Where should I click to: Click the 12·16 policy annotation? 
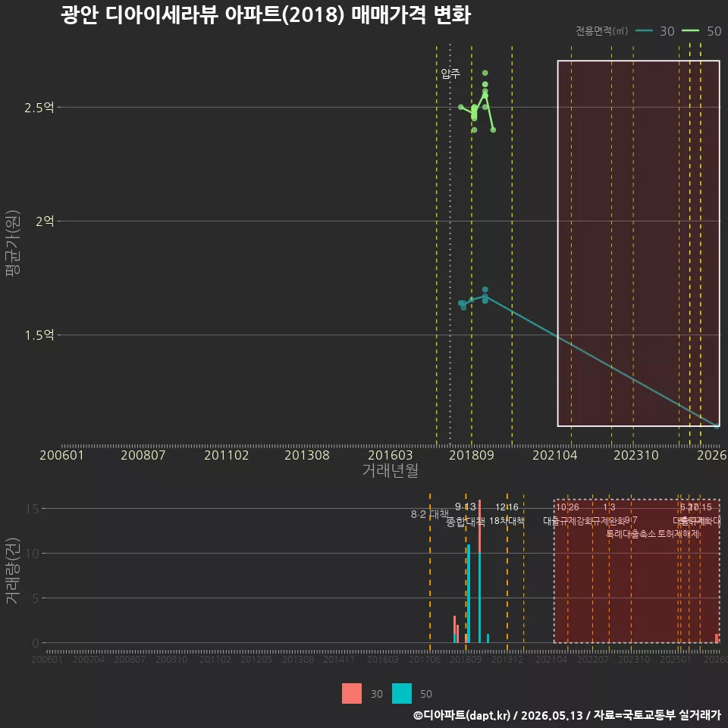coord(507,507)
